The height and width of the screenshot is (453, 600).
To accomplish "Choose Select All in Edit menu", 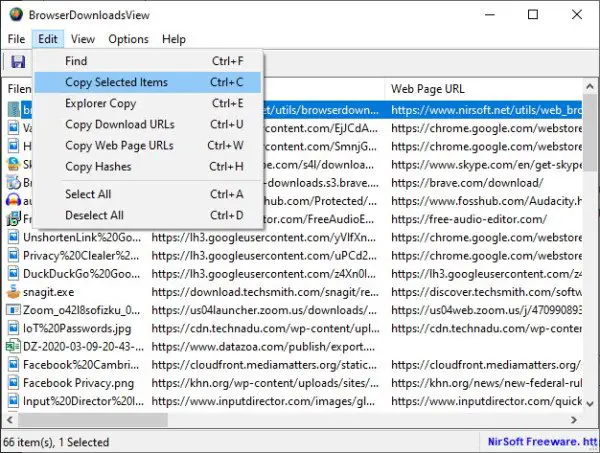I will click(x=148, y=194).
